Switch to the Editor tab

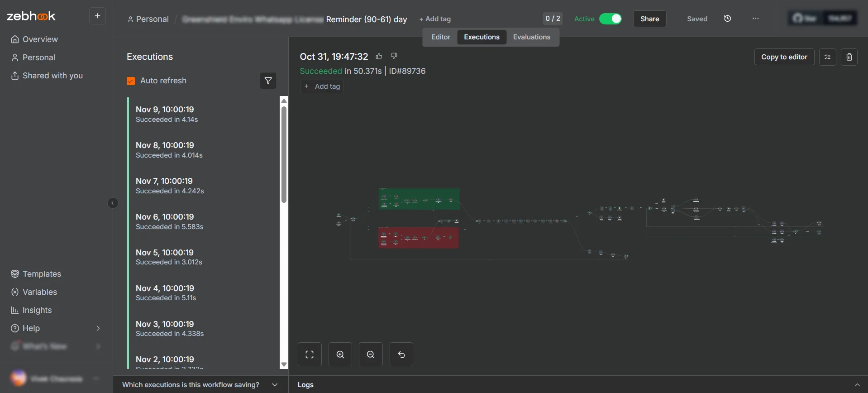[x=440, y=37]
